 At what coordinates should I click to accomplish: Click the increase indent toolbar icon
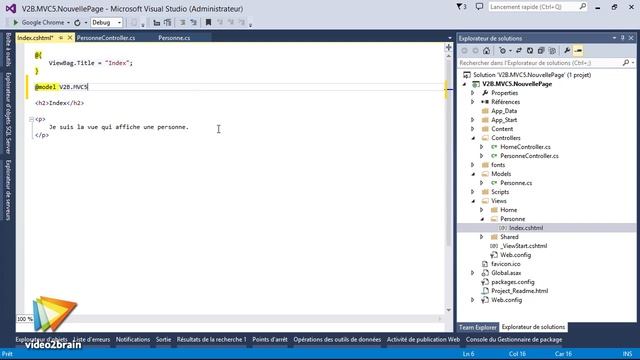[x=167, y=23]
